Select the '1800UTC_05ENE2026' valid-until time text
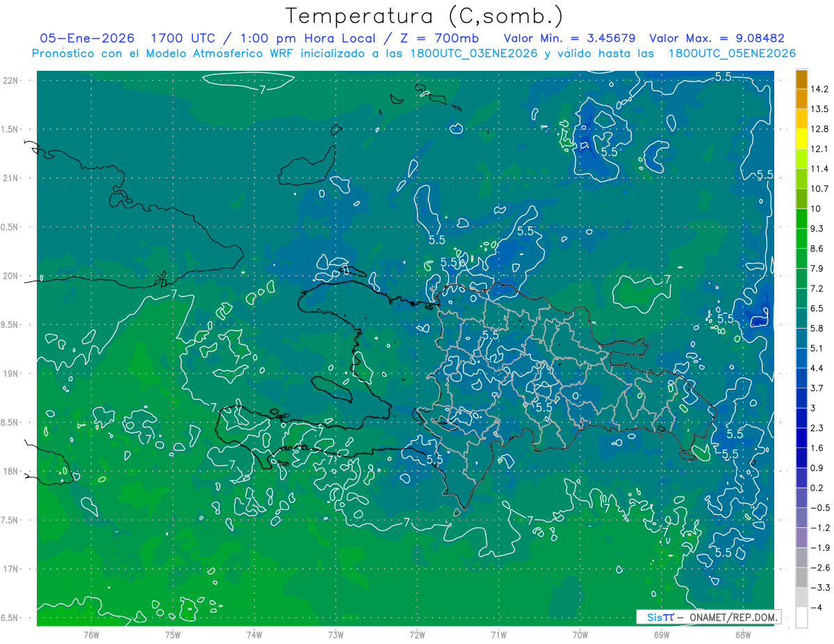The image size is (834, 644). point(732,53)
